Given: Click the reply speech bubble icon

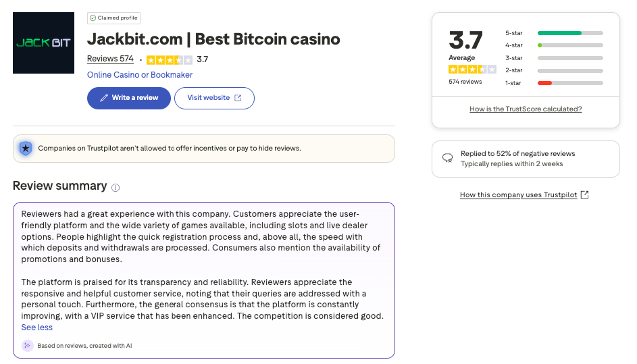Looking at the screenshot, I should (447, 158).
